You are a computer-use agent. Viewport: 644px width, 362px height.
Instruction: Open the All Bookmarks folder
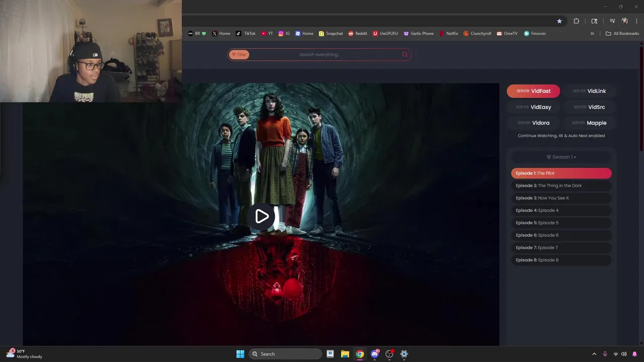(622, 34)
